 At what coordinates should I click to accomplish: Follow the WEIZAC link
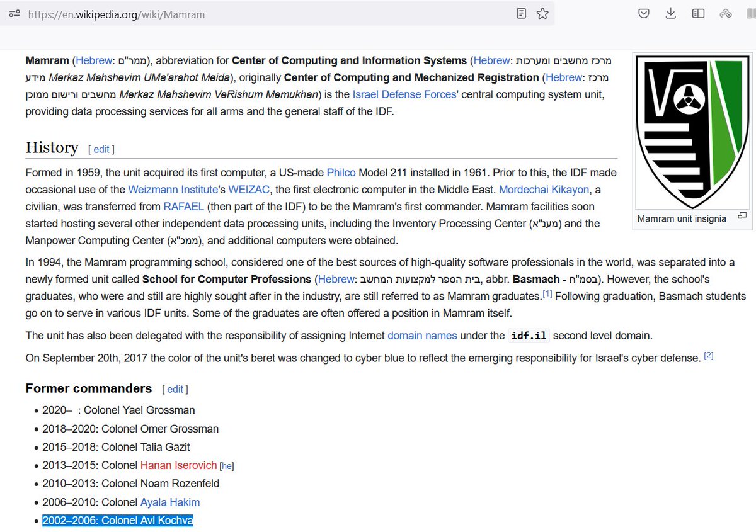[x=249, y=189]
